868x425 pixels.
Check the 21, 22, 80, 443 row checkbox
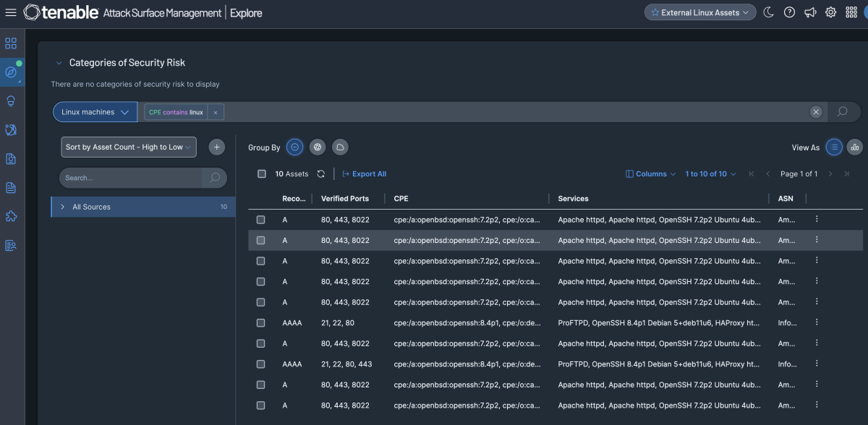(261, 364)
